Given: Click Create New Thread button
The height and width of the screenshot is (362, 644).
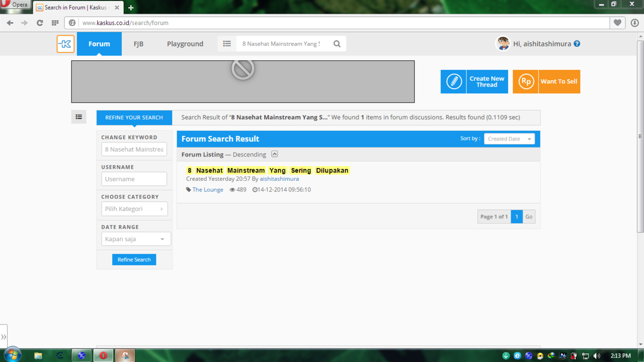Looking at the screenshot, I should 474,82.
